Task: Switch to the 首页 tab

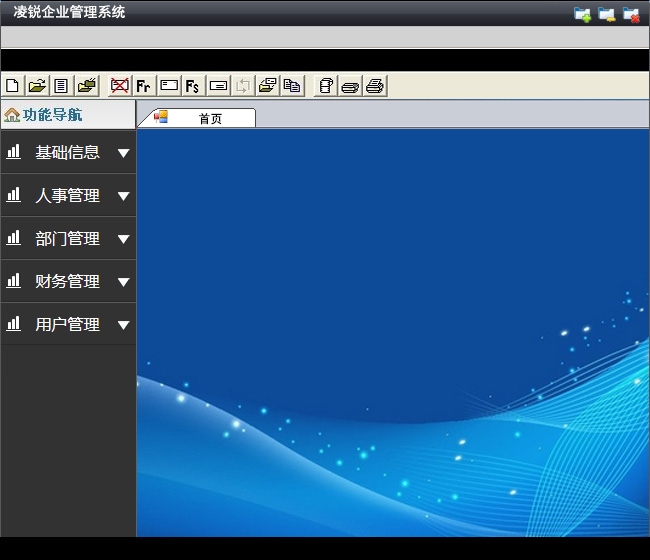Action: (x=197, y=118)
